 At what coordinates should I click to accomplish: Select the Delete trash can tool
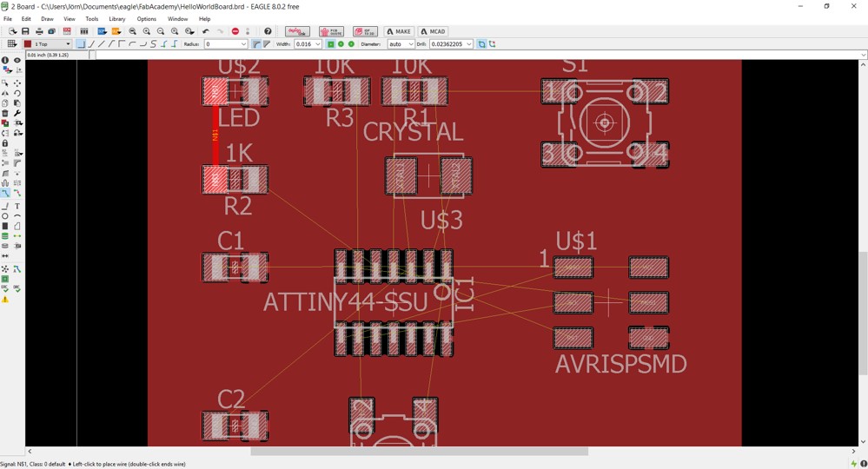point(5,113)
